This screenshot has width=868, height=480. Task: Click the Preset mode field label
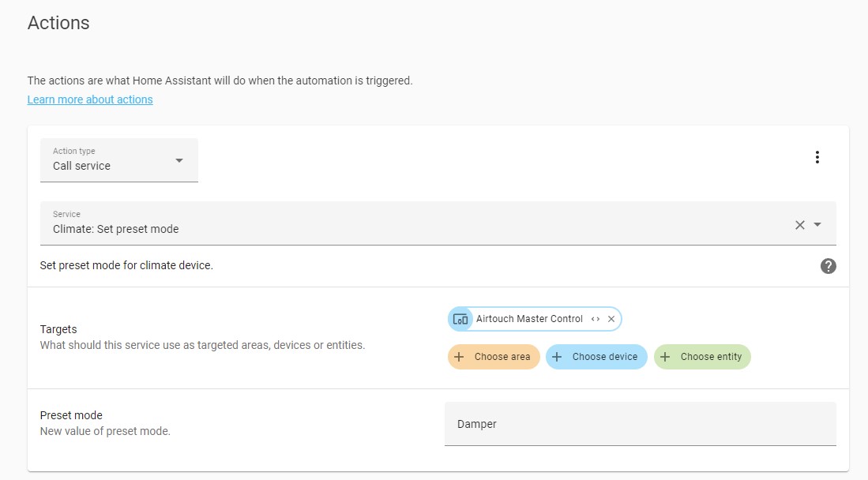71,415
